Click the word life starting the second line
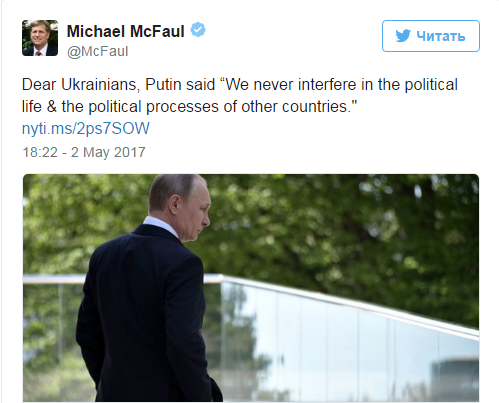Screen dimensions: 499x403 coord(31,107)
